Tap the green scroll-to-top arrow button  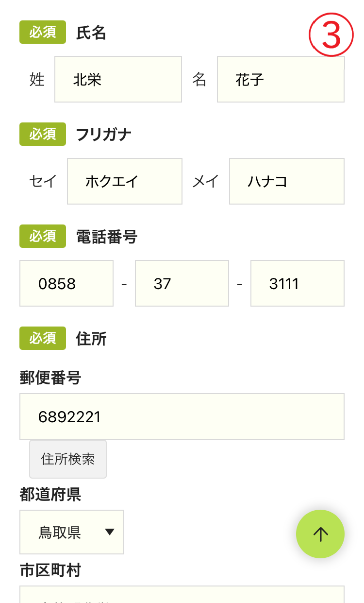tap(320, 534)
